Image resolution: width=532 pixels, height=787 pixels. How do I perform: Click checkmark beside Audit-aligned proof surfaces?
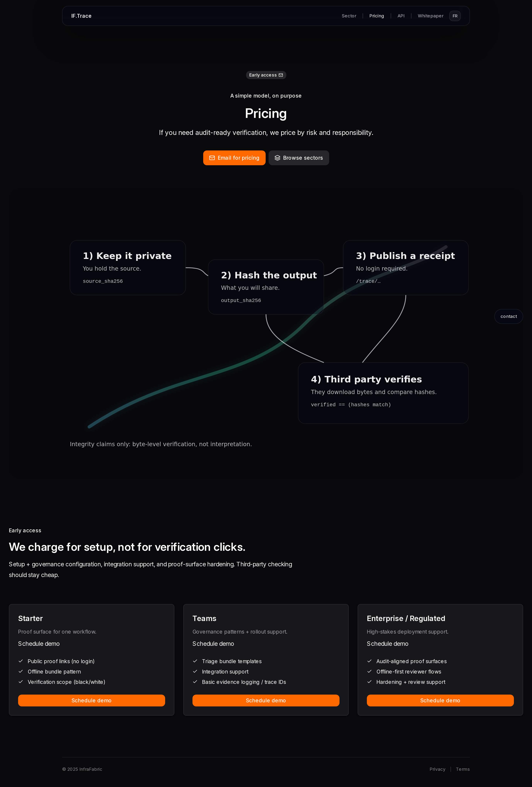click(369, 661)
